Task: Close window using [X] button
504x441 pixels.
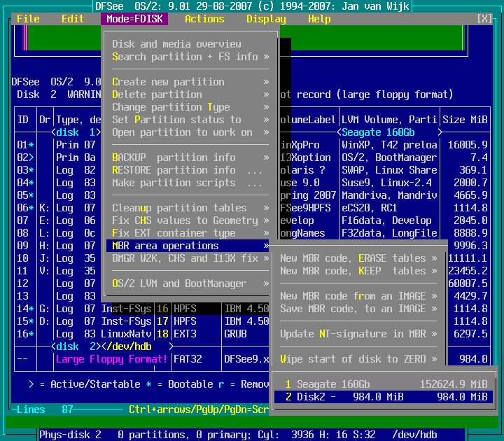Action: point(484,19)
